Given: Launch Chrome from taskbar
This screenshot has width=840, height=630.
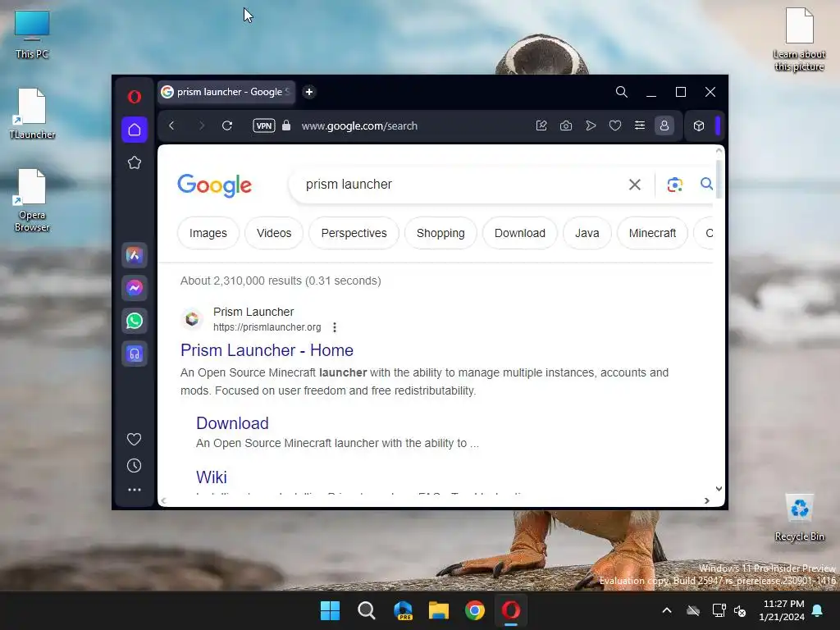Looking at the screenshot, I should [475, 610].
